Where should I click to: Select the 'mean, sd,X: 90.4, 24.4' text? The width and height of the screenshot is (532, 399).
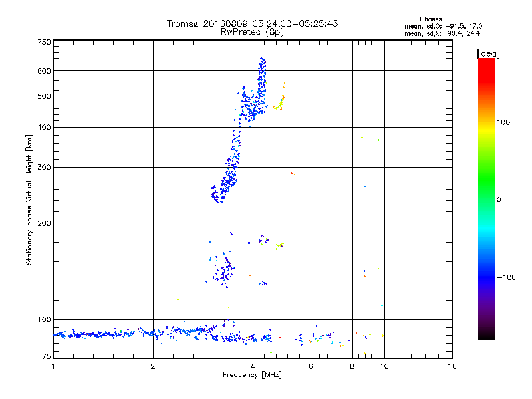click(442, 33)
